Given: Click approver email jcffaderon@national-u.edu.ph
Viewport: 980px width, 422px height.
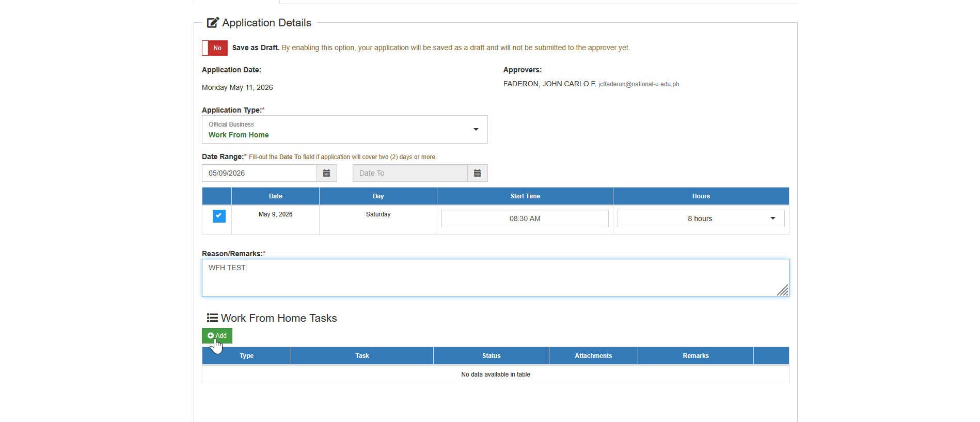Looking at the screenshot, I should 639,84.
